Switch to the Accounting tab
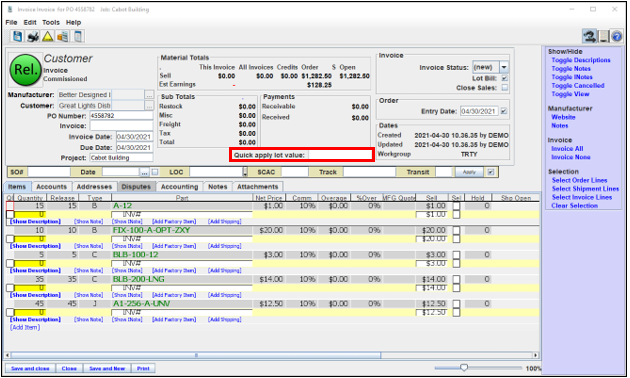630x378 pixels. click(x=180, y=187)
